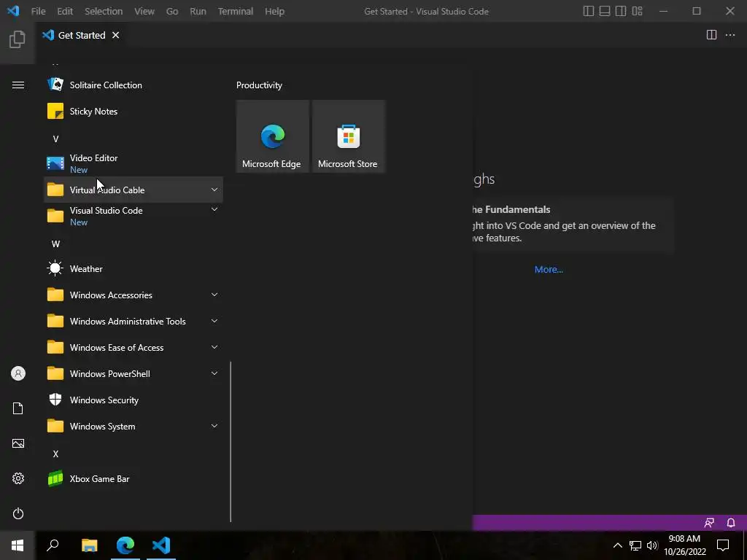
Task: Toggle panel layout icon in title bar
Action: (605, 11)
